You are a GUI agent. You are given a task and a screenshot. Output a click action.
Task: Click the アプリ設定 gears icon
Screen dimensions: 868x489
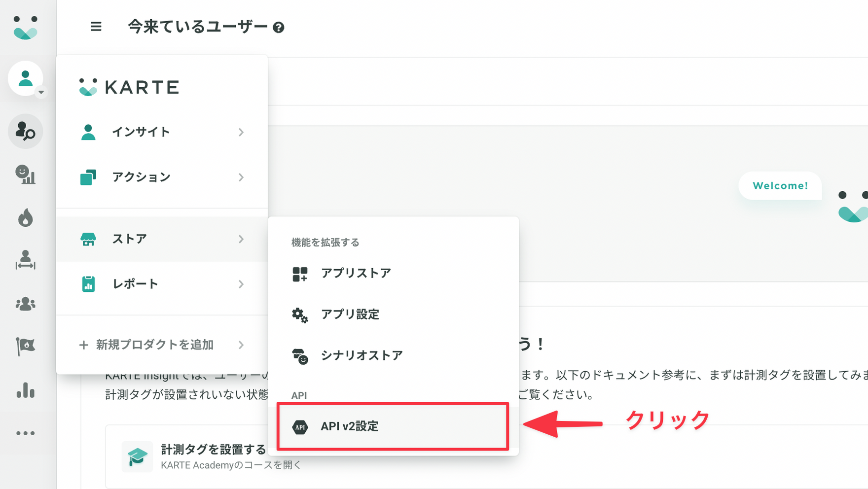[x=300, y=315]
